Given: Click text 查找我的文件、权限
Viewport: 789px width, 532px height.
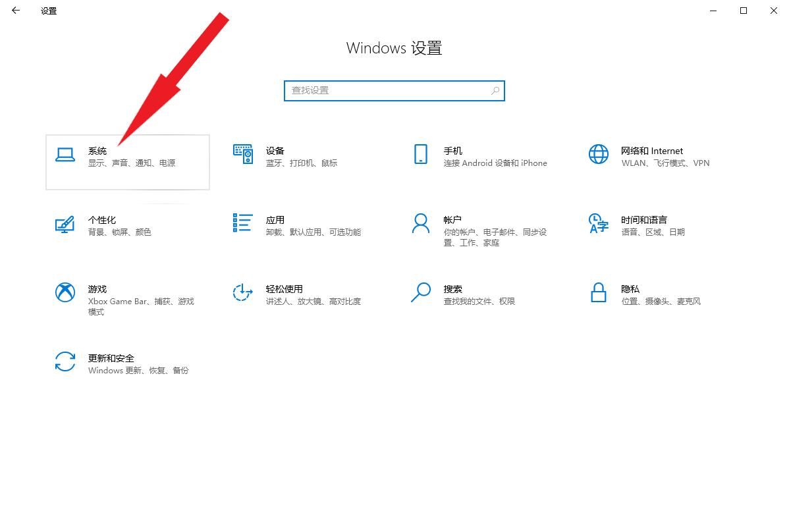Looking at the screenshot, I should 479,301.
